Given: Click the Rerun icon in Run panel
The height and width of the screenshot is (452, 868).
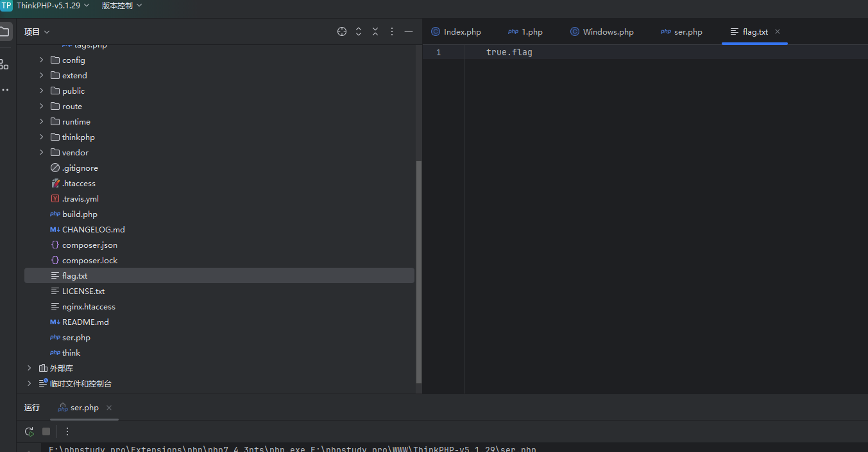Looking at the screenshot, I should click(x=29, y=431).
